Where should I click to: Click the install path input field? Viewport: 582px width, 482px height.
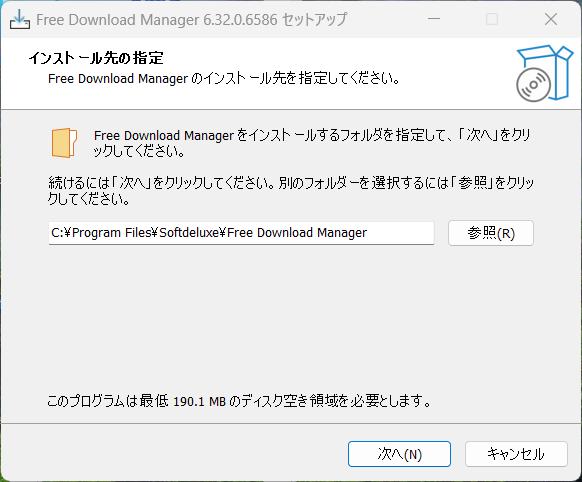pyautogui.click(x=241, y=233)
